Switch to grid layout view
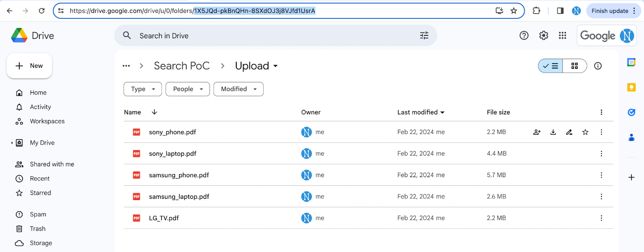The height and width of the screenshot is (252, 644). click(575, 66)
